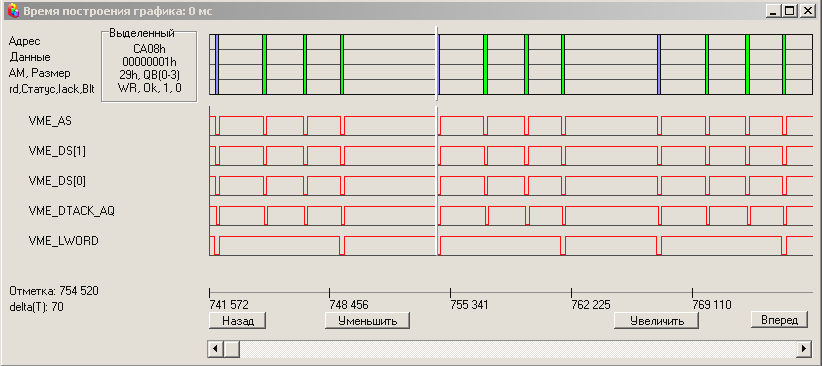Image resolution: width=822 pixels, height=366 pixels.
Task: Click the horizontal scrollbar right arrow
Action: [804, 349]
